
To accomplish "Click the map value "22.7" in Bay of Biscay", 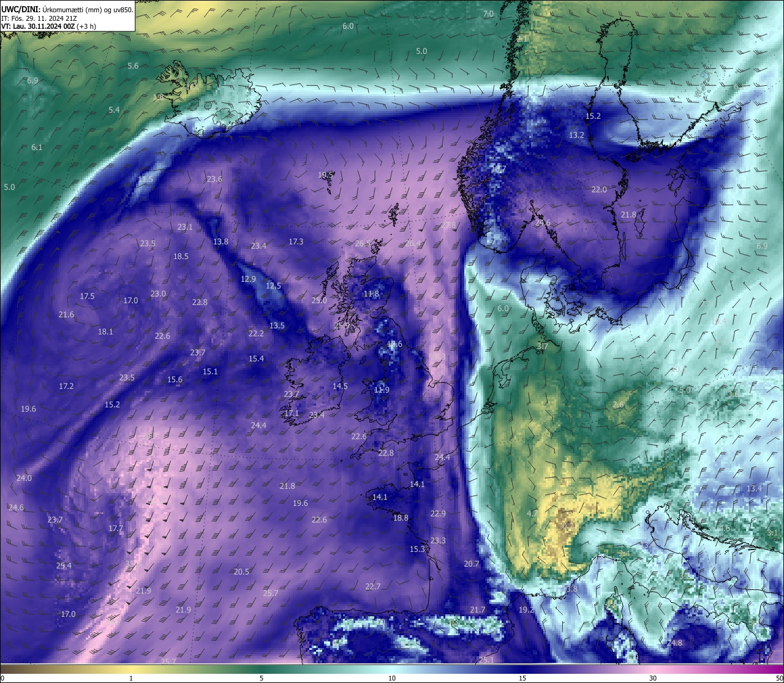I will [x=373, y=586].
